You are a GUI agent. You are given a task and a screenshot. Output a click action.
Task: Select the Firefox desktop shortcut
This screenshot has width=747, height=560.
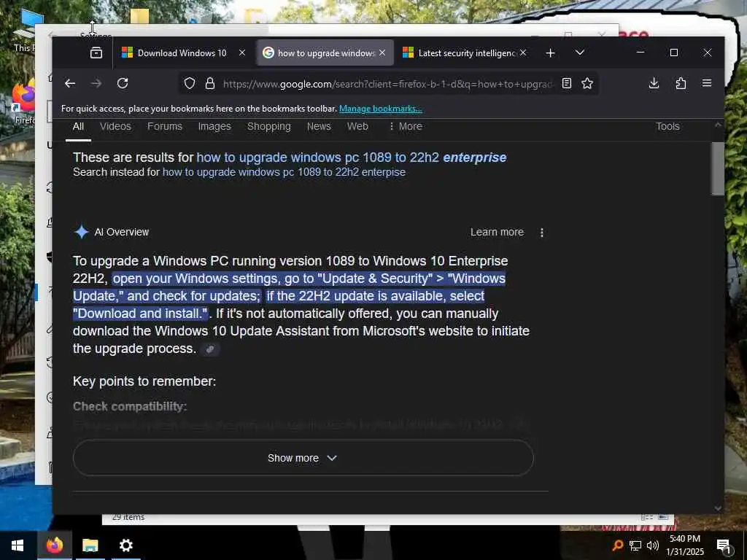click(x=23, y=102)
